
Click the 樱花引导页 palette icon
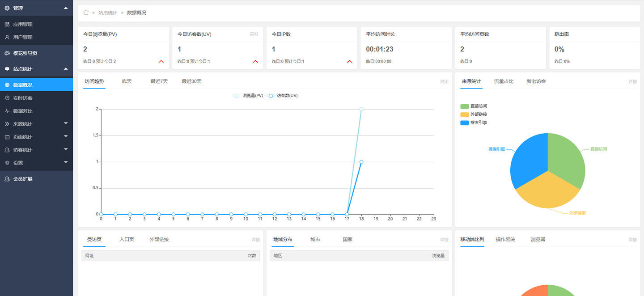pyautogui.click(x=7, y=53)
